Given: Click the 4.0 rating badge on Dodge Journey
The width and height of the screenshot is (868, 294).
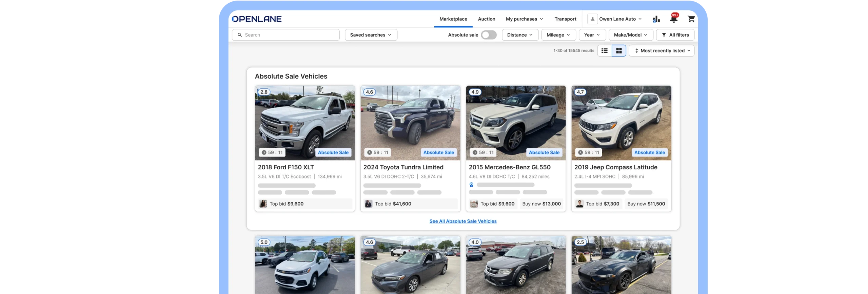Looking at the screenshot, I should pos(475,243).
